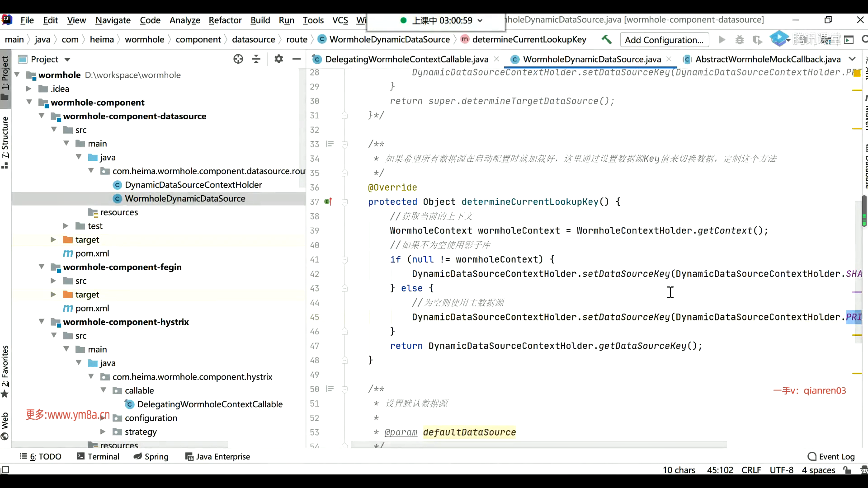Open the Event Log
Viewport: 868px width, 488px height.
[x=831, y=456]
